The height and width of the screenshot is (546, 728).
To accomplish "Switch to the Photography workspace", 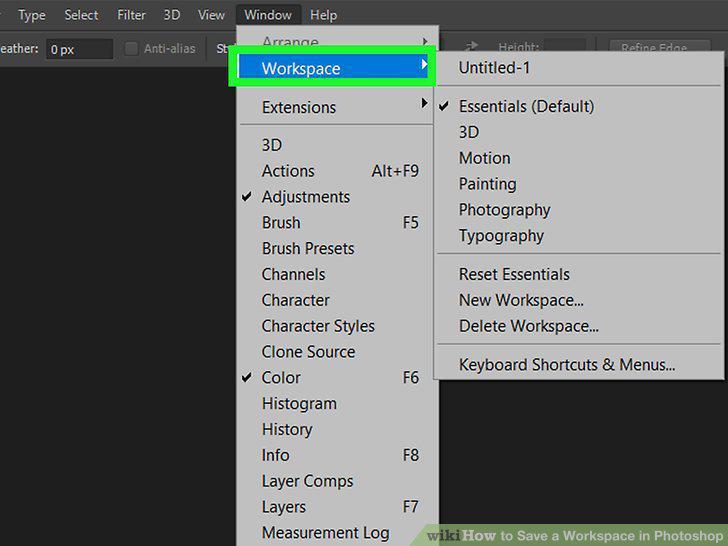I will (579, 210).
